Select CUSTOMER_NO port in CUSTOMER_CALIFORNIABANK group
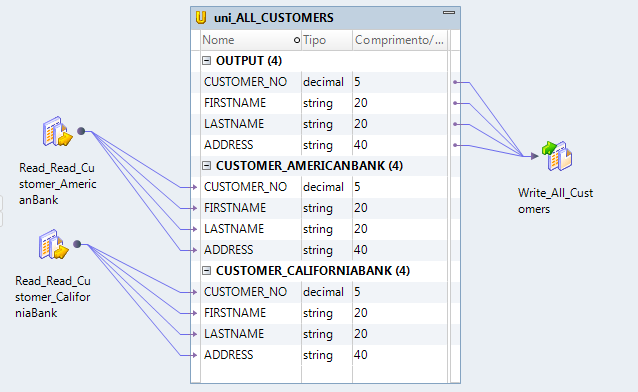Image resolution: width=638 pixels, height=392 pixels. coord(245,292)
